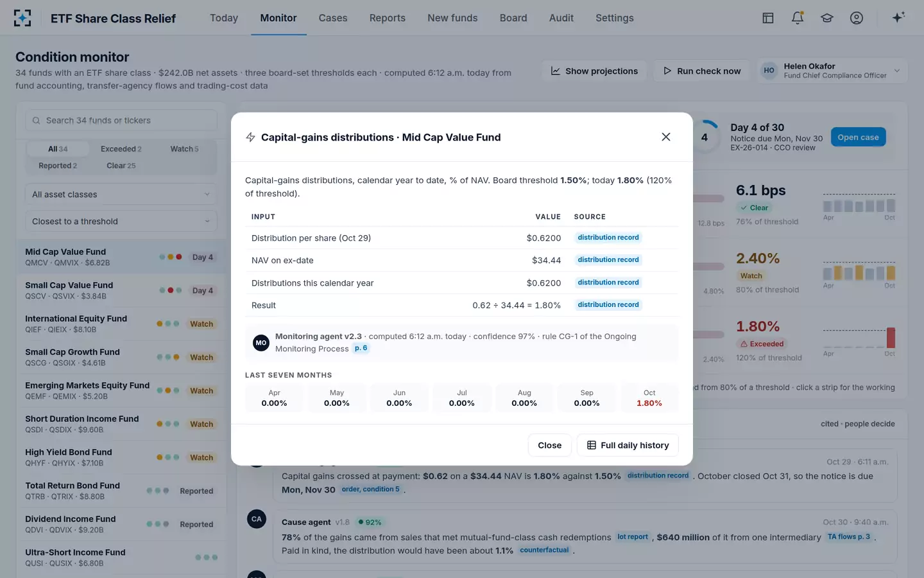Click the MO monitoring agent avatar
This screenshot has width=924, height=578.
click(261, 343)
